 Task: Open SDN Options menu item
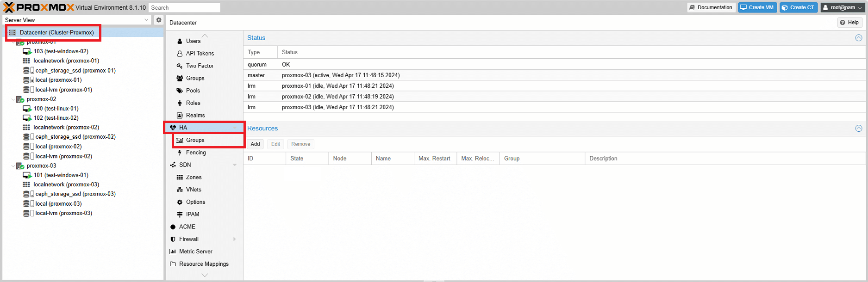coord(205,202)
